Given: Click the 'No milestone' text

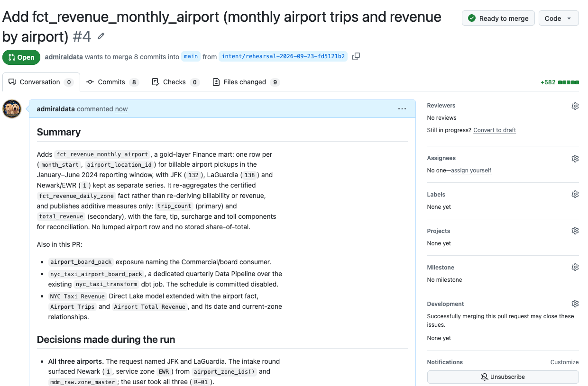Looking at the screenshot, I should tap(444, 280).
